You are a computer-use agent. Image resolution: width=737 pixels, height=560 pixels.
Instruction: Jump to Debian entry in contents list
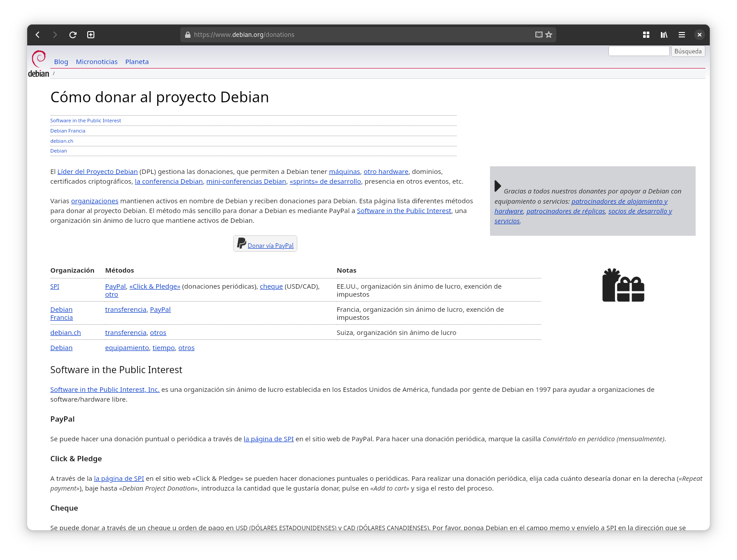59,151
